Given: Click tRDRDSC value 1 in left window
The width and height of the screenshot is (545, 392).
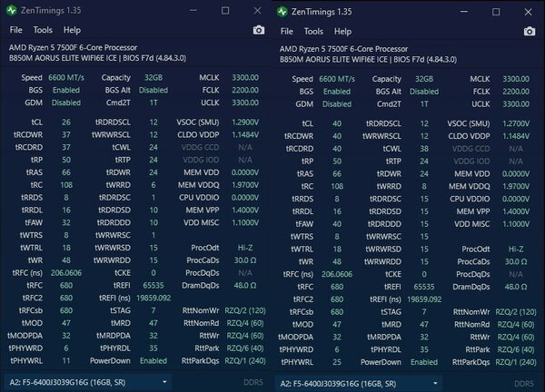Looking at the screenshot, I should [154, 197].
